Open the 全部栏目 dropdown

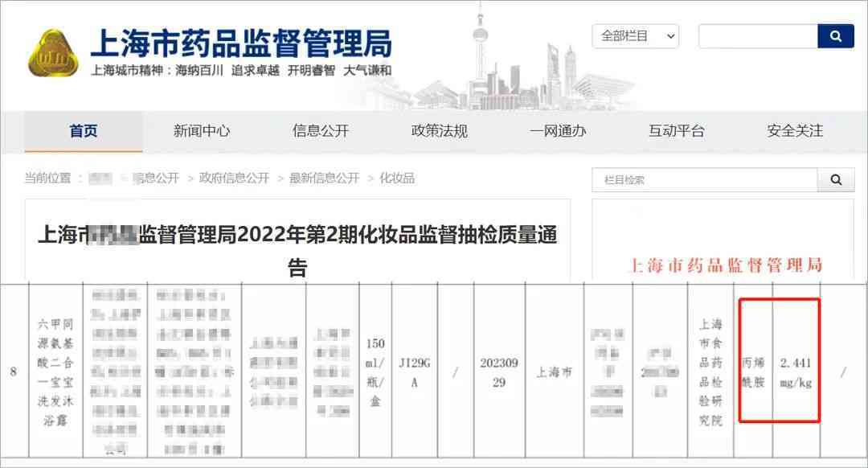(635, 36)
